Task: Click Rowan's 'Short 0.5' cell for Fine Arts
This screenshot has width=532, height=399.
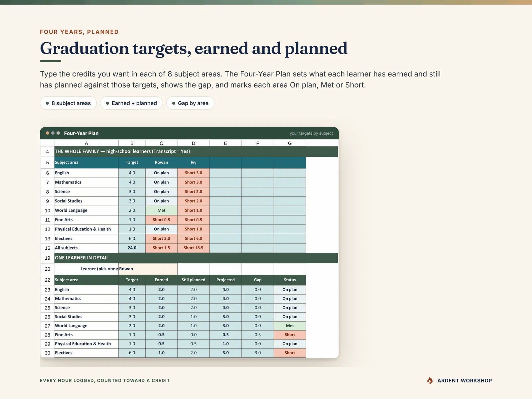Action: pyautogui.click(x=161, y=220)
